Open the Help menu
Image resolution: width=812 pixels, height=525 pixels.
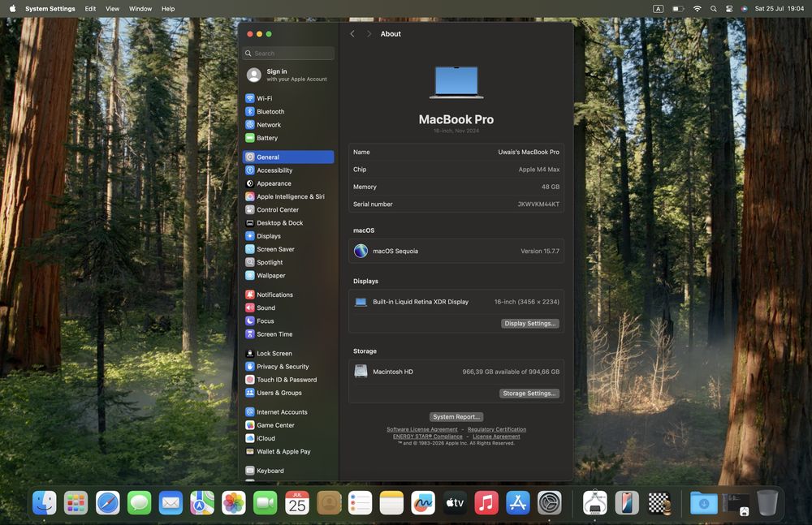[x=168, y=9]
